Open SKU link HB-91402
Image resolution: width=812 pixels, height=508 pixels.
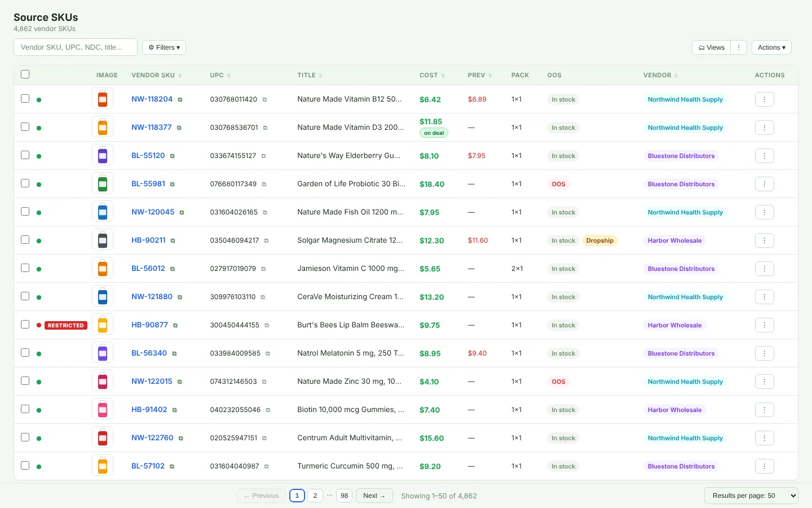(149, 409)
